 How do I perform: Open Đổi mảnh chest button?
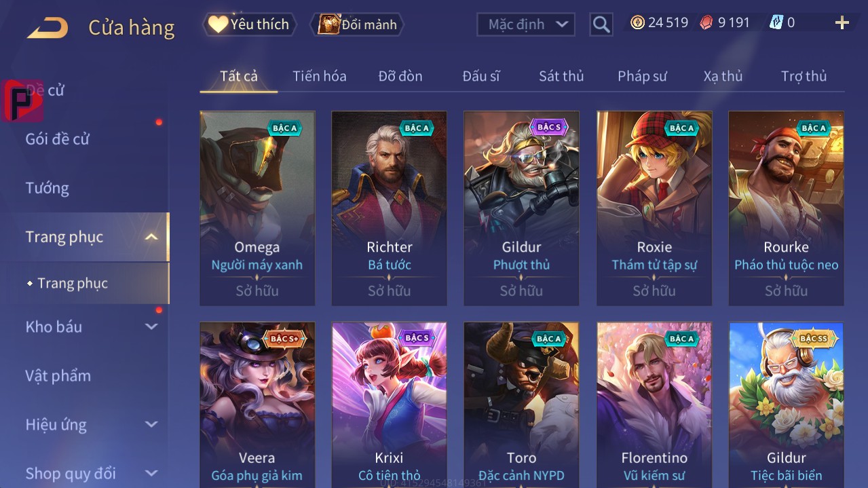(x=357, y=24)
